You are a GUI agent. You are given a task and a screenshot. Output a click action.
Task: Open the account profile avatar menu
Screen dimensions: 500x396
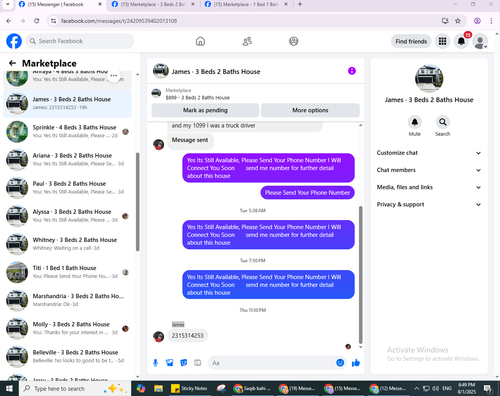point(480,41)
